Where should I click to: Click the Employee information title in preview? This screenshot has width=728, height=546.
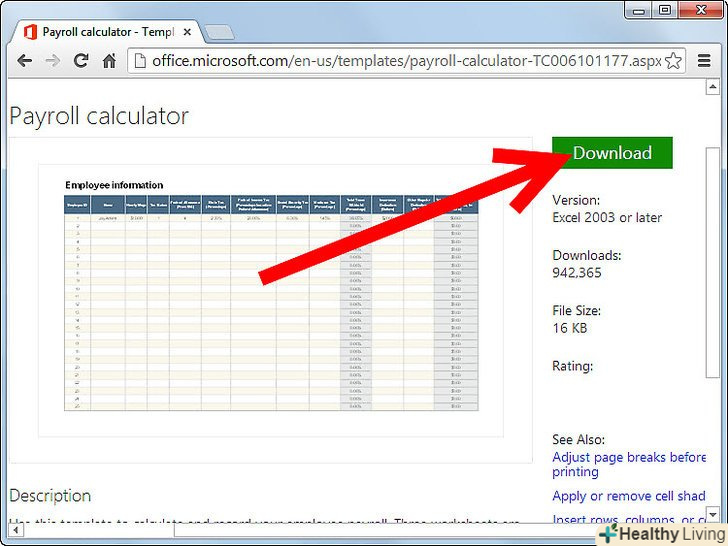tap(114, 185)
